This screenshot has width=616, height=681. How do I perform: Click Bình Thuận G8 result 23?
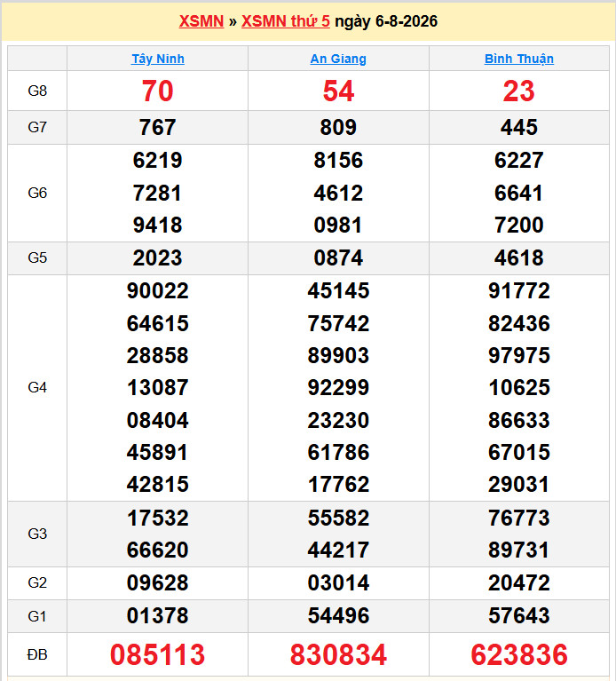pyautogui.click(x=518, y=91)
